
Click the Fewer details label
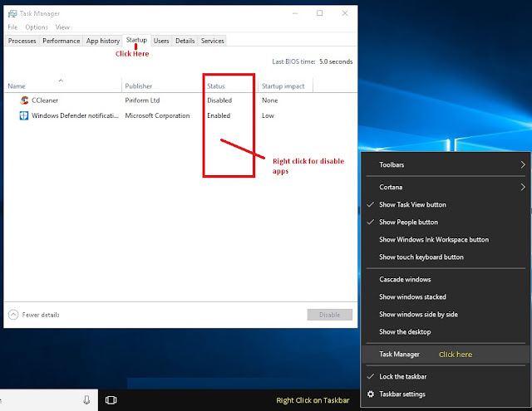click(x=41, y=315)
